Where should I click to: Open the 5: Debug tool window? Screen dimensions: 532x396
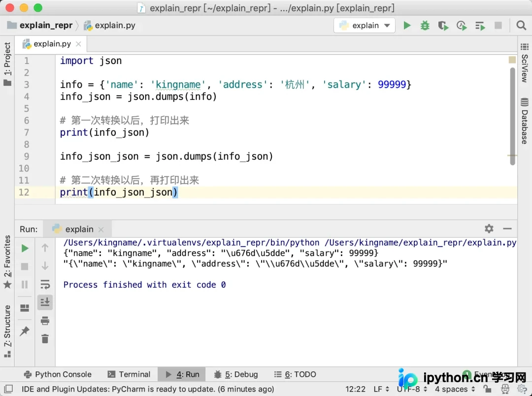[236, 374]
